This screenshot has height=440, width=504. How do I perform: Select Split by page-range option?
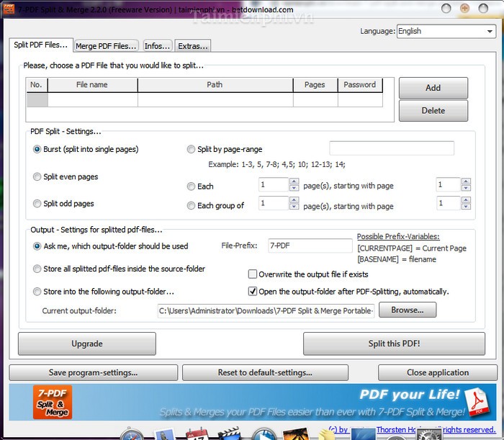(x=191, y=149)
